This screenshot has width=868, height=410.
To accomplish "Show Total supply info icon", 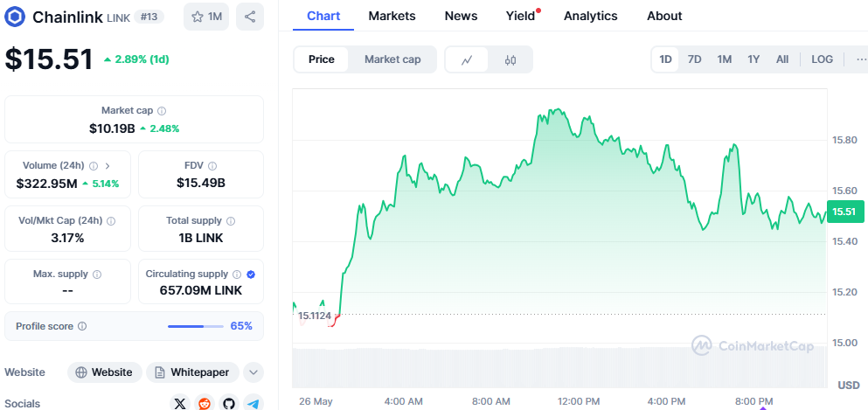I will click(x=231, y=221).
